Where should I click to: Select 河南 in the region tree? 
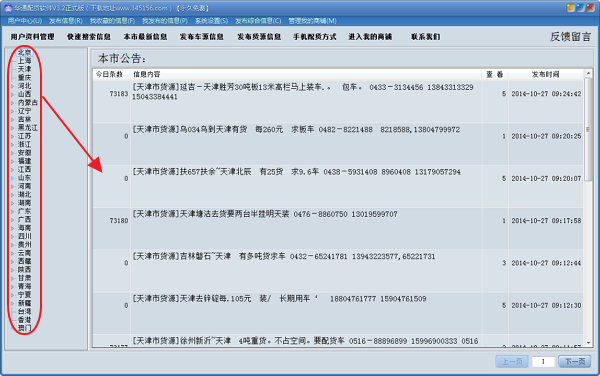click(24, 186)
